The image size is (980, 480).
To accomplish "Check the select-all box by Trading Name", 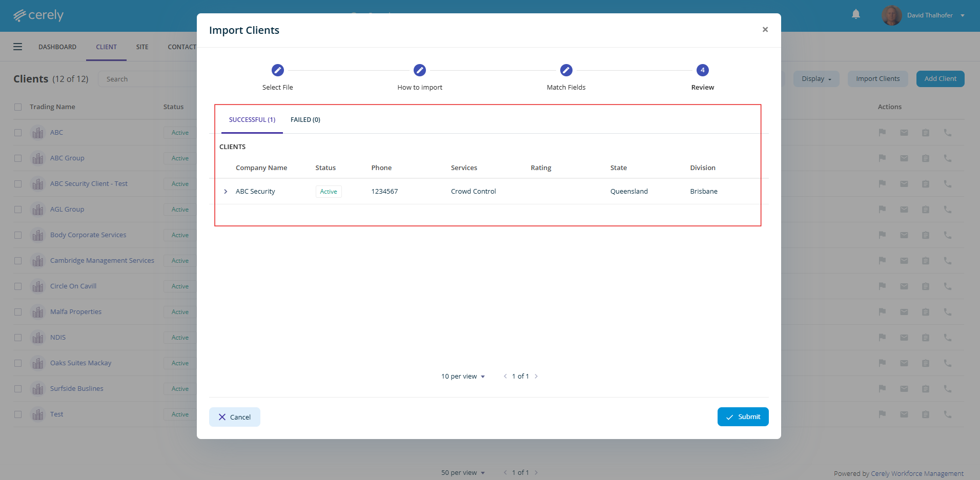I will point(18,107).
